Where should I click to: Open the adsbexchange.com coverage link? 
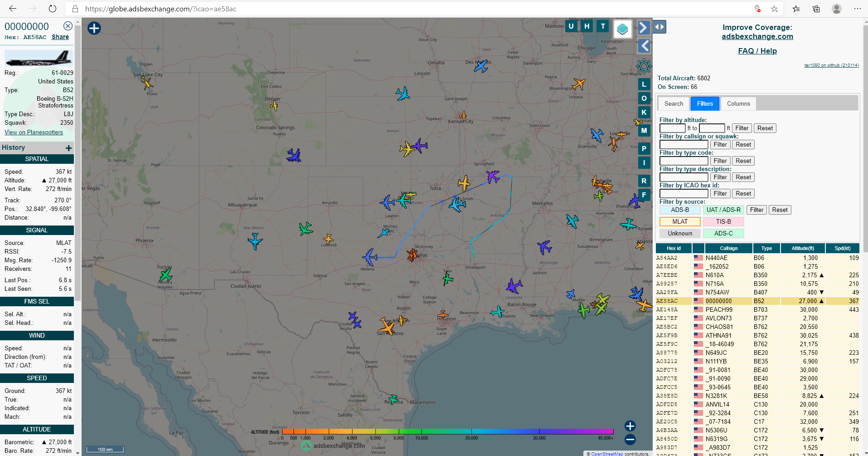click(x=757, y=37)
